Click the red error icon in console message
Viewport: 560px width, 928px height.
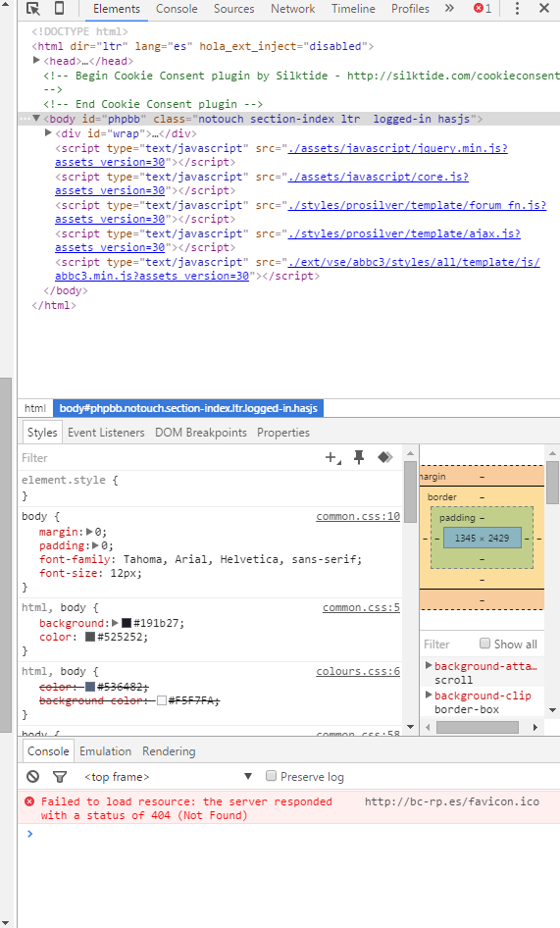29,801
